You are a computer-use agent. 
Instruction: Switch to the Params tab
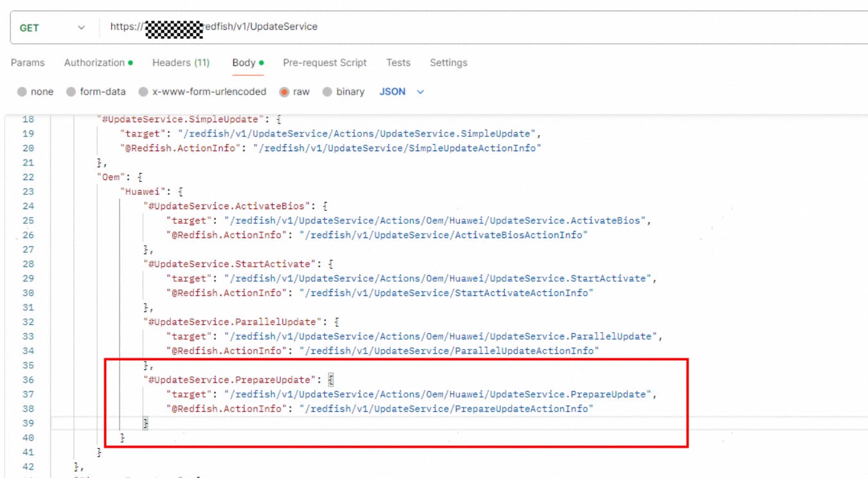tap(28, 62)
